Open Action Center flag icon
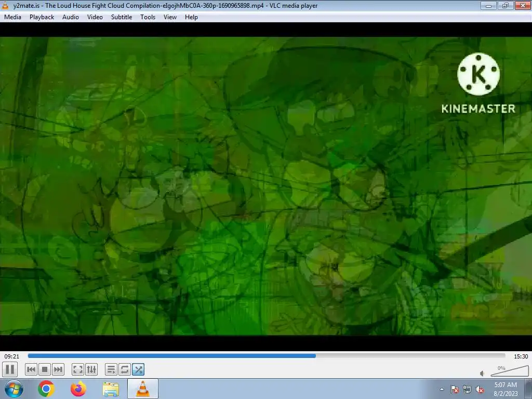532x399 pixels. pos(455,389)
